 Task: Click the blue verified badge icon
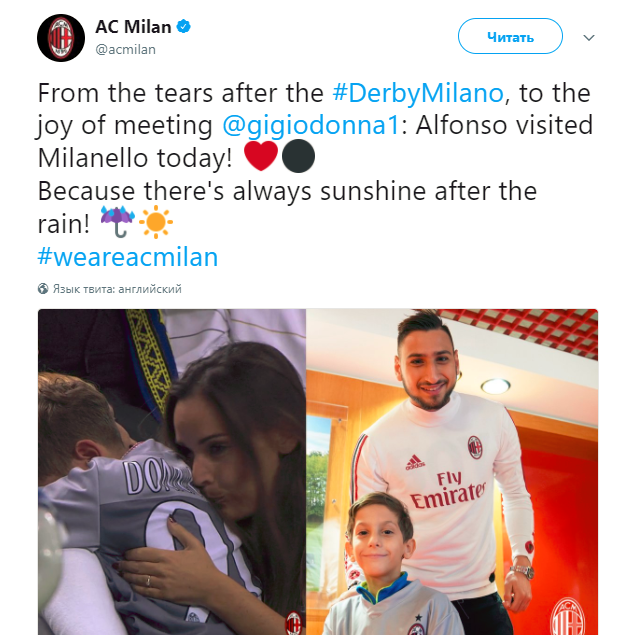[x=184, y=27]
